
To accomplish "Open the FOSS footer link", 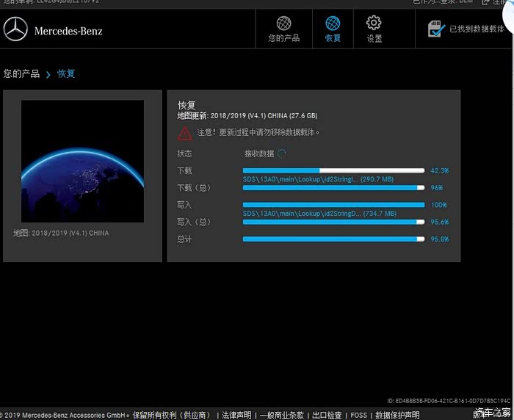I will 358,415.
